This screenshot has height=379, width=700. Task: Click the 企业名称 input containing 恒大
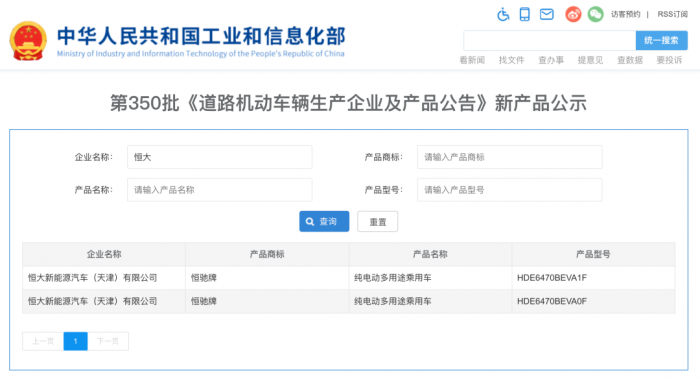click(220, 157)
